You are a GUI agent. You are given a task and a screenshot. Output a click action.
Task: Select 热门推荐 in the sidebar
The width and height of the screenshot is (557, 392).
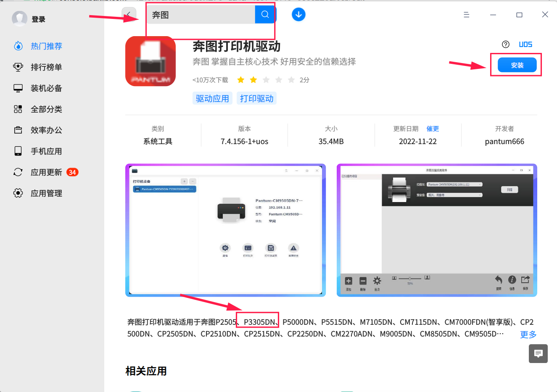tap(46, 46)
